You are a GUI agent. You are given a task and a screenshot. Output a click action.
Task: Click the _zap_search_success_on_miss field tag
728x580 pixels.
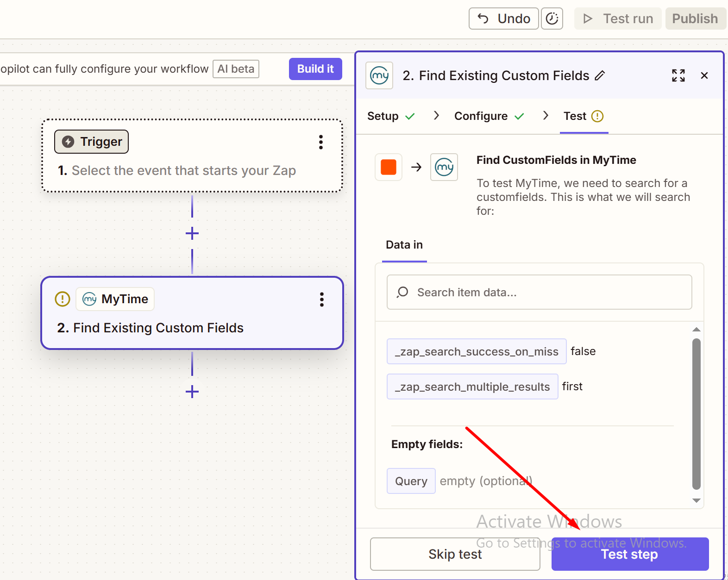pos(477,351)
